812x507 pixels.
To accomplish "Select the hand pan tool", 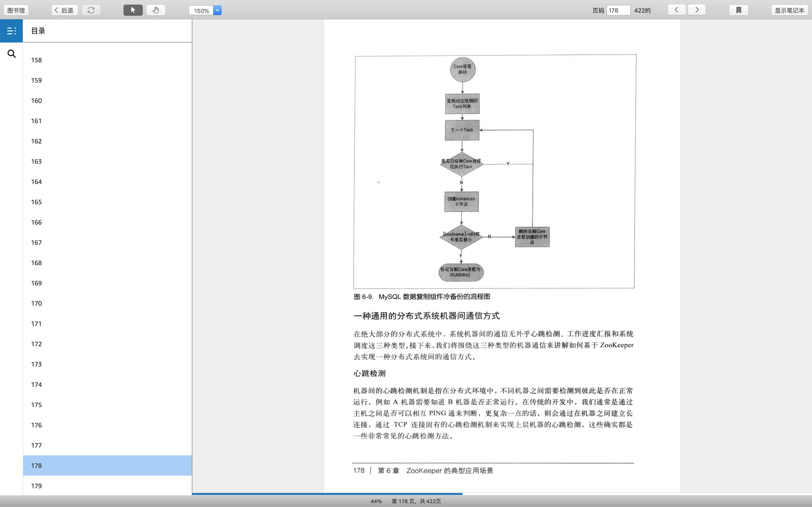I will point(156,10).
